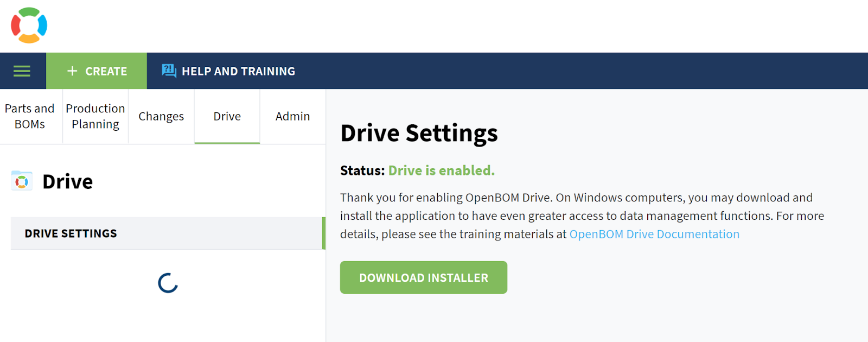
Task: Click the Drive folder icon
Action: pos(22,181)
